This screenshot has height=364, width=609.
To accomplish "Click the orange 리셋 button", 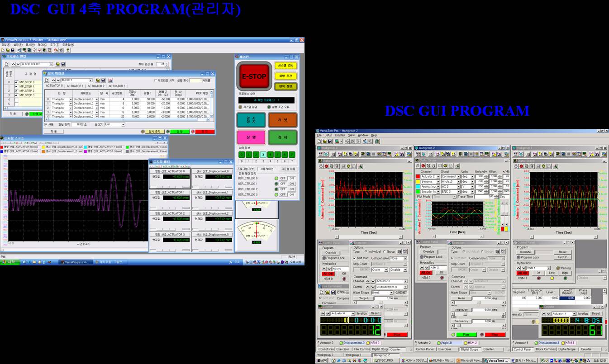I will (x=282, y=120).
